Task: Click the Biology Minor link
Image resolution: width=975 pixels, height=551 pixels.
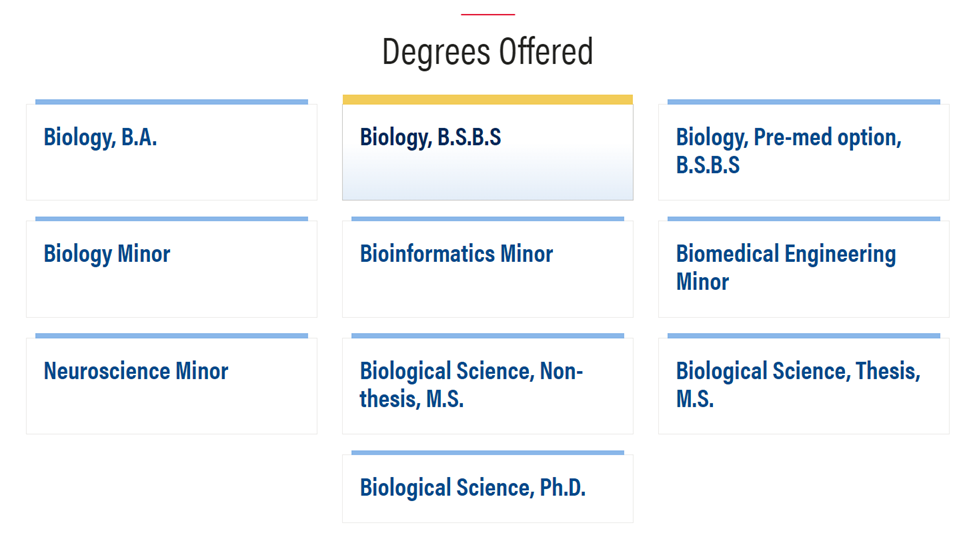Action: (x=107, y=254)
